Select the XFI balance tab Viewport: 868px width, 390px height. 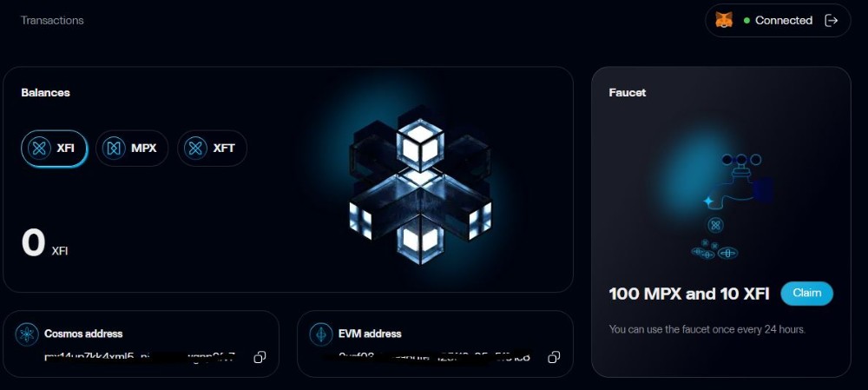[54, 149]
